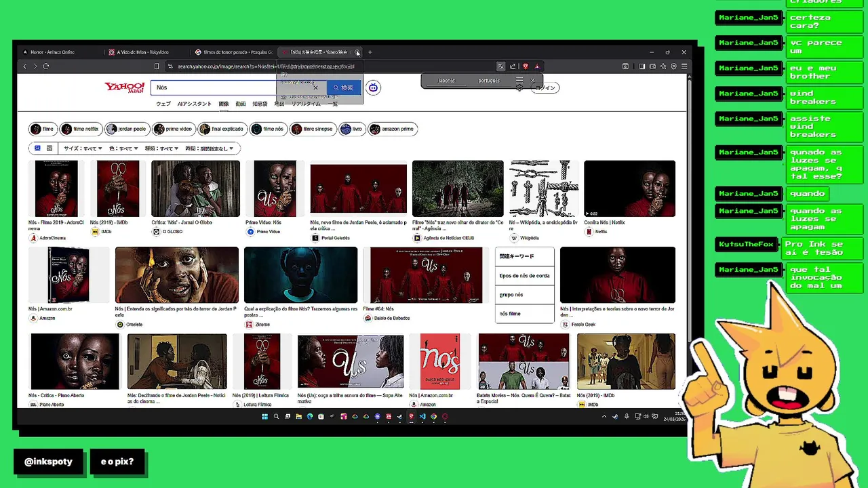Viewport: 868px width, 488px height.
Task: Open the 'Confira Nós | Netflix' video thumbnail
Action: click(x=629, y=188)
